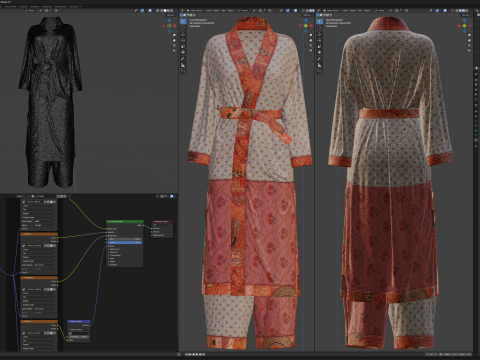480x360 pixels.
Task: Open transform orientation dropdown in left viewport header
Action: pyautogui.click(x=31, y=11)
